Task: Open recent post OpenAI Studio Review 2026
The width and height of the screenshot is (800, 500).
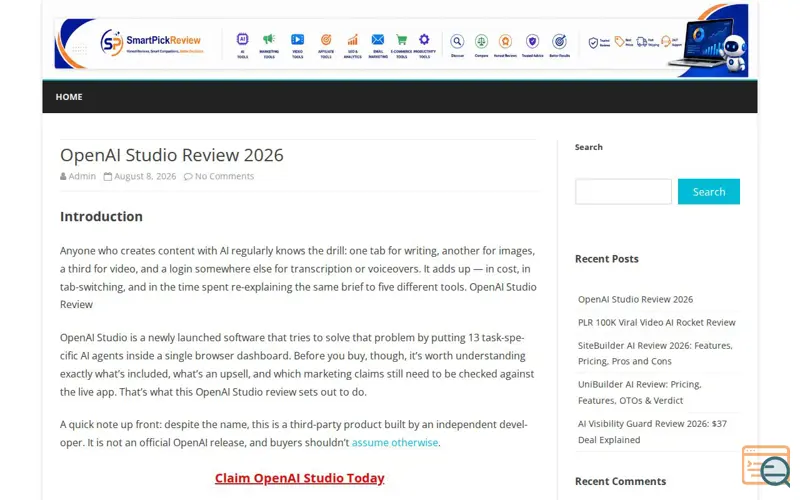Action: [x=635, y=299]
